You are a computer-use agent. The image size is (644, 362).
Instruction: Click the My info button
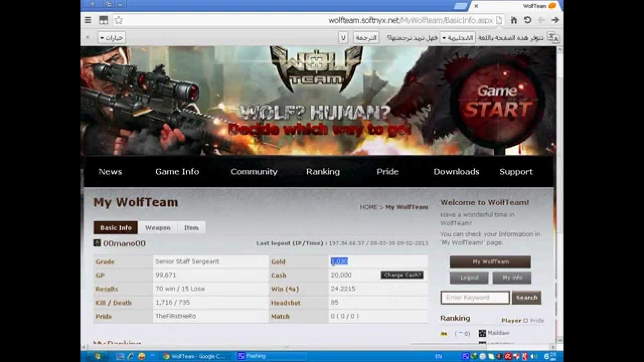[x=512, y=278]
